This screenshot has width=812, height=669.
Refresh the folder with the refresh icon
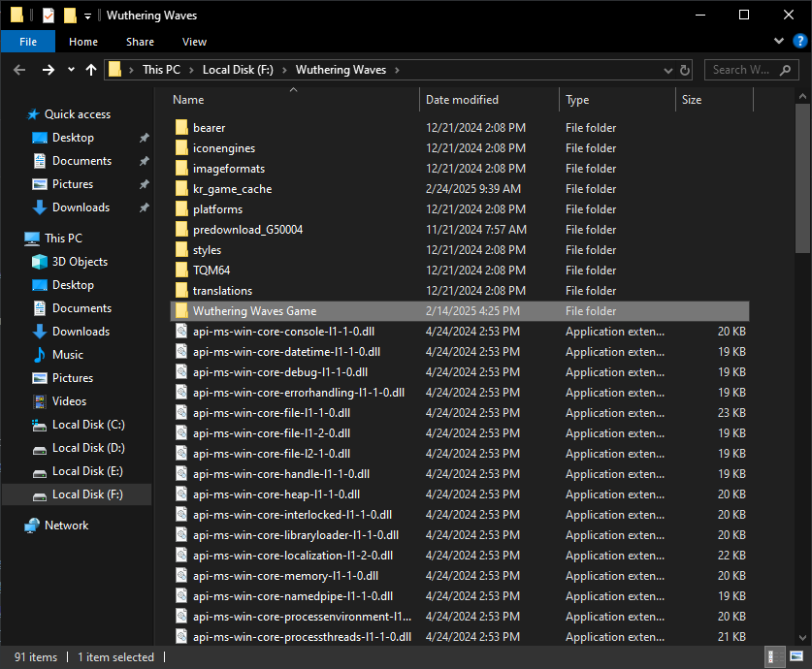coord(685,70)
